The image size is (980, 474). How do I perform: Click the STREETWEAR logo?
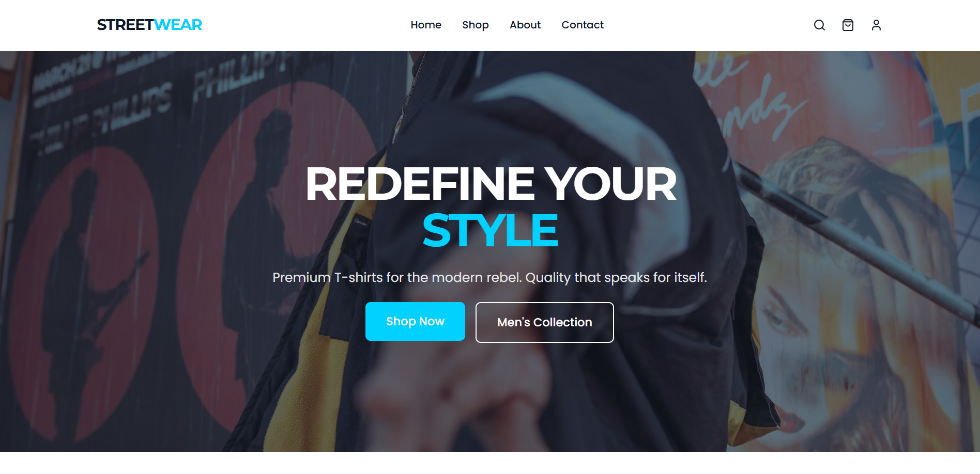[149, 25]
